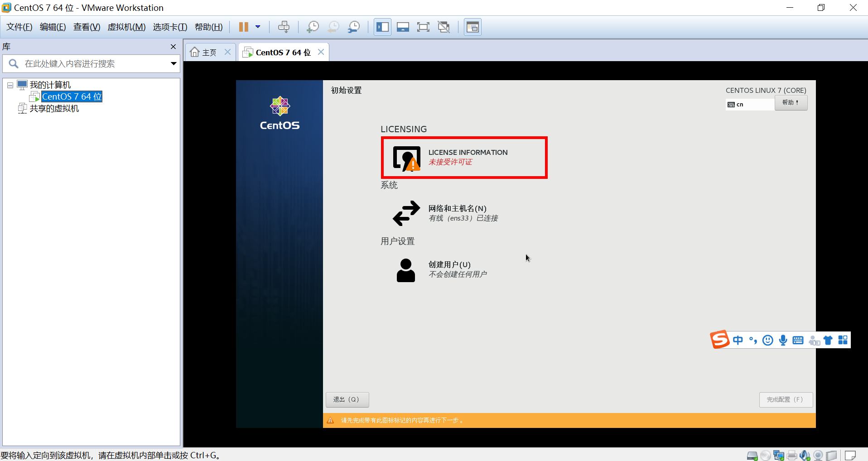The width and height of the screenshot is (868, 461).
Task: Select 我的计算机 in the library
Action: 50,85
